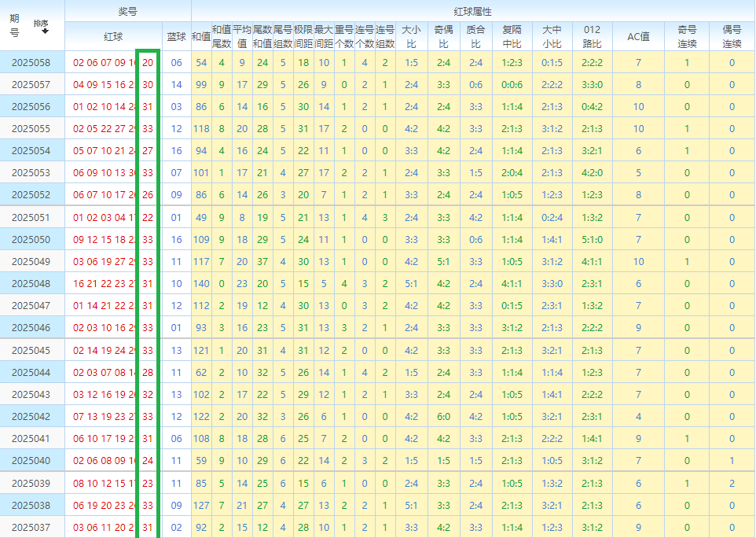
Task: Click the 极限间距 column header
Action: pyautogui.click(x=303, y=36)
